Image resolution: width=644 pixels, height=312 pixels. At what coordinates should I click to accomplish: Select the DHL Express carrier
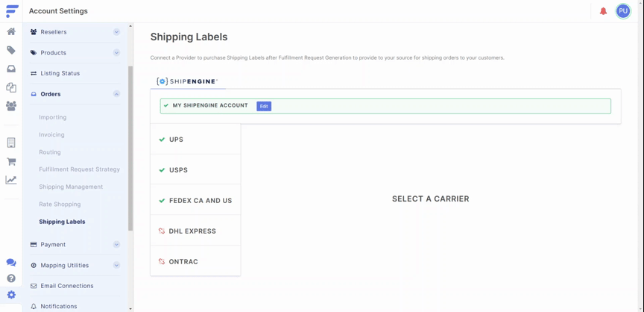click(x=195, y=231)
